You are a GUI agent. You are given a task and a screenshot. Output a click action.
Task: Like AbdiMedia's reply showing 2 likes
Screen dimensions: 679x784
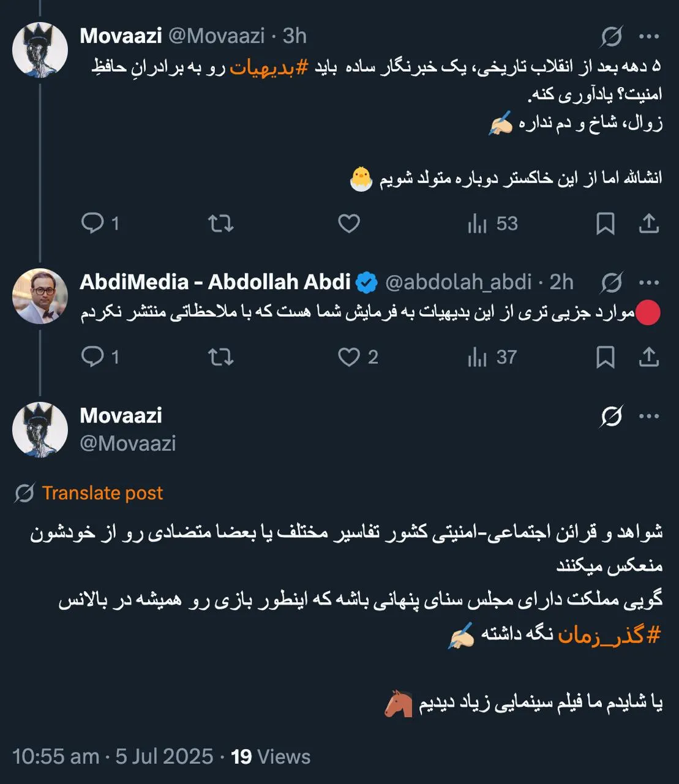pyautogui.click(x=350, y=355)
